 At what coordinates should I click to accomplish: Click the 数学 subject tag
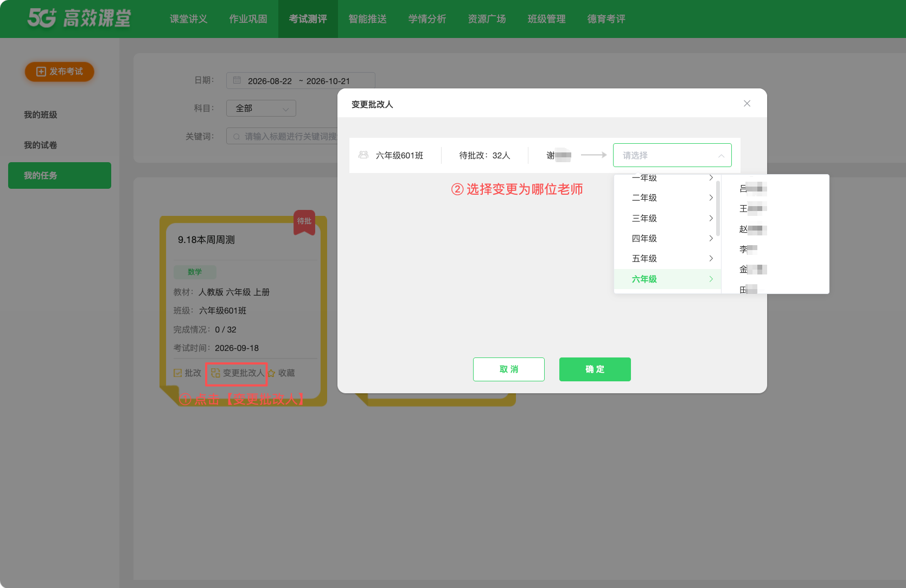tap(195, 272)
